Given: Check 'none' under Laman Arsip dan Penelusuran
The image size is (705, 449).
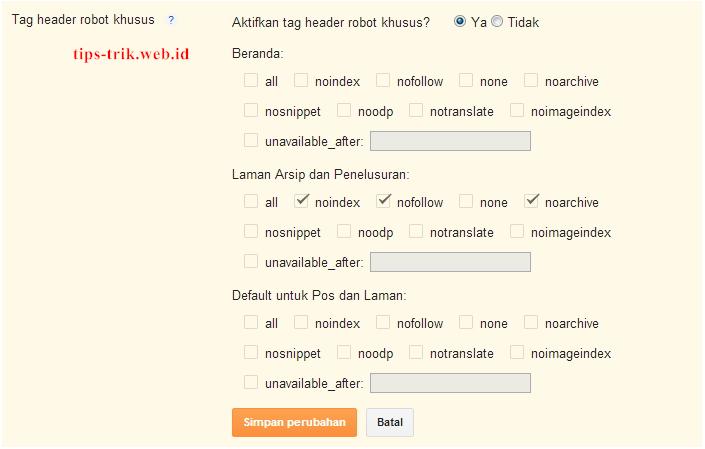Looking at the screenshot, I should tap(466, 201).
